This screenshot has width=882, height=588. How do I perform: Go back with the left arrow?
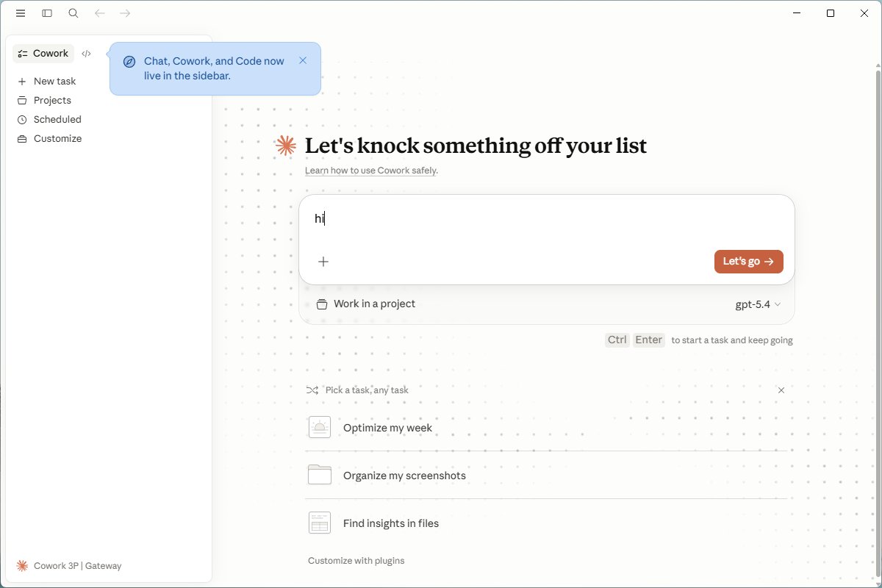click(x=100, y=13)
